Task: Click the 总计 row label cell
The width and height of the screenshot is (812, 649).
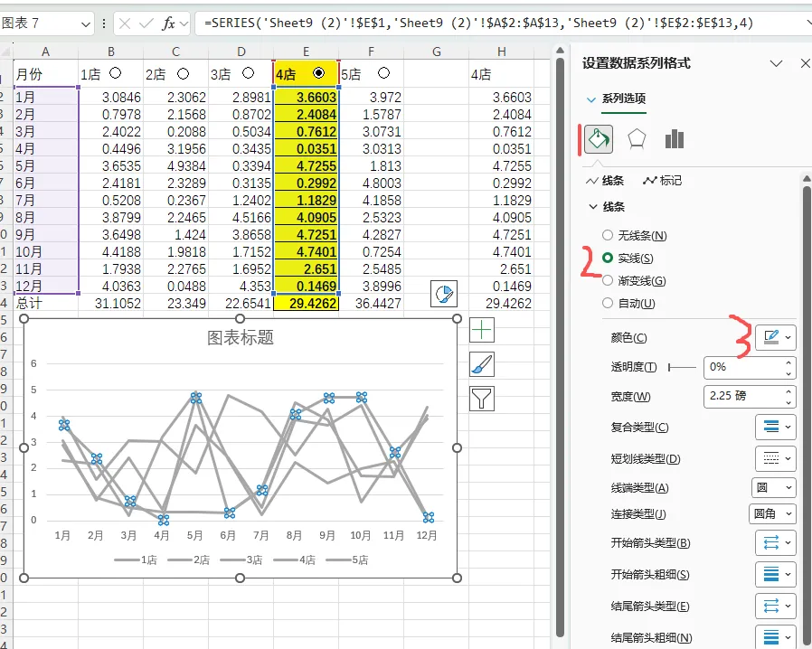Action: coord(45,304)
